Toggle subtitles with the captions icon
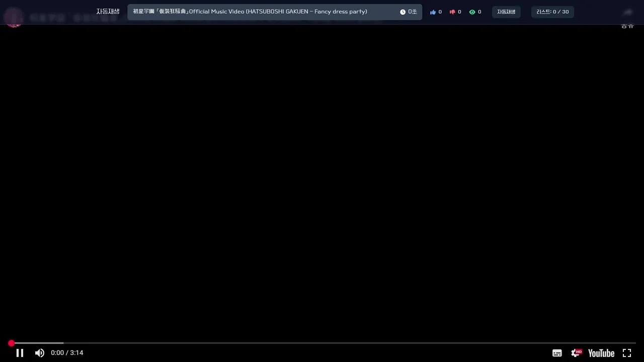 point(557,353)
